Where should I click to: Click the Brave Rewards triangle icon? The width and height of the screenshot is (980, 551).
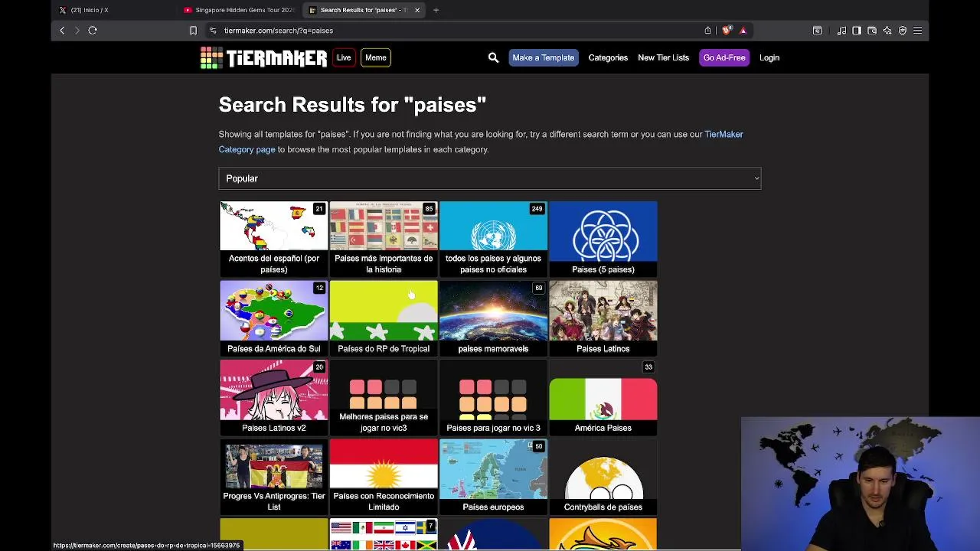pyautogui.click(x=743, y=31)
